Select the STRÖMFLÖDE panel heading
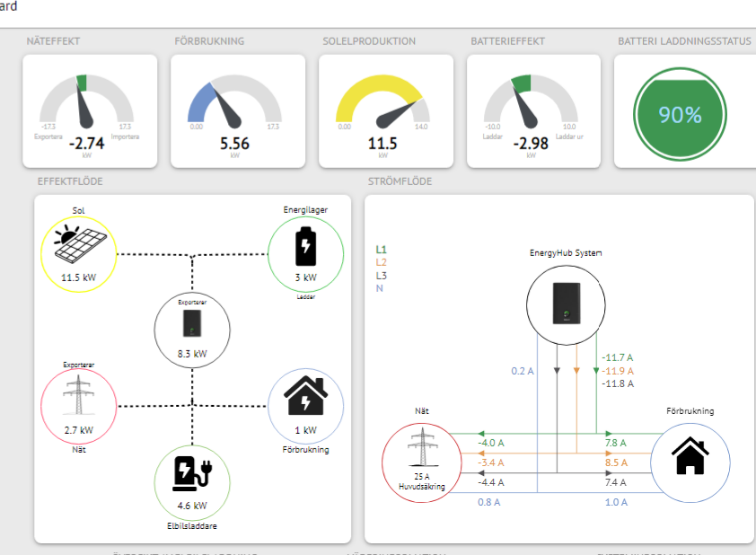The height and width of the screenshot is (555, 756). coord(400,181)
